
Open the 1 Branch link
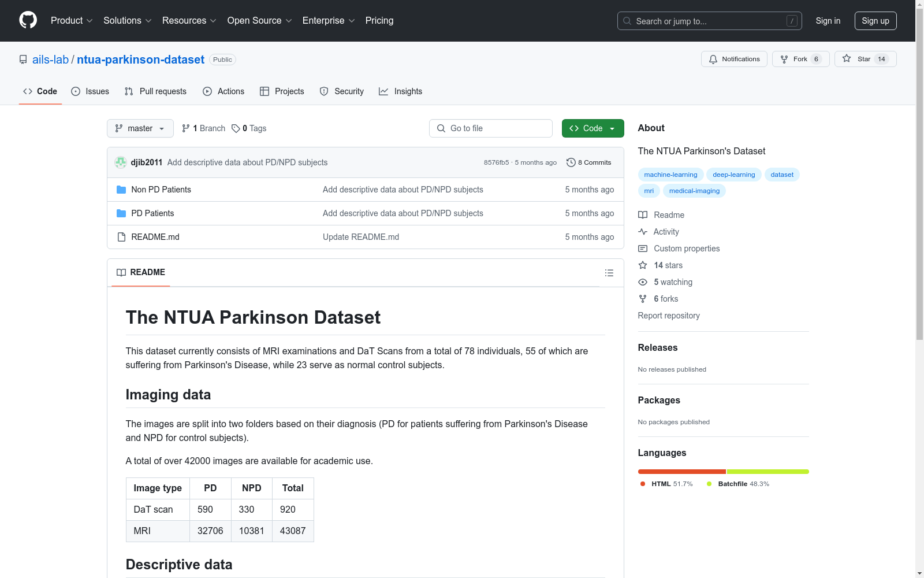click(203, 128)
